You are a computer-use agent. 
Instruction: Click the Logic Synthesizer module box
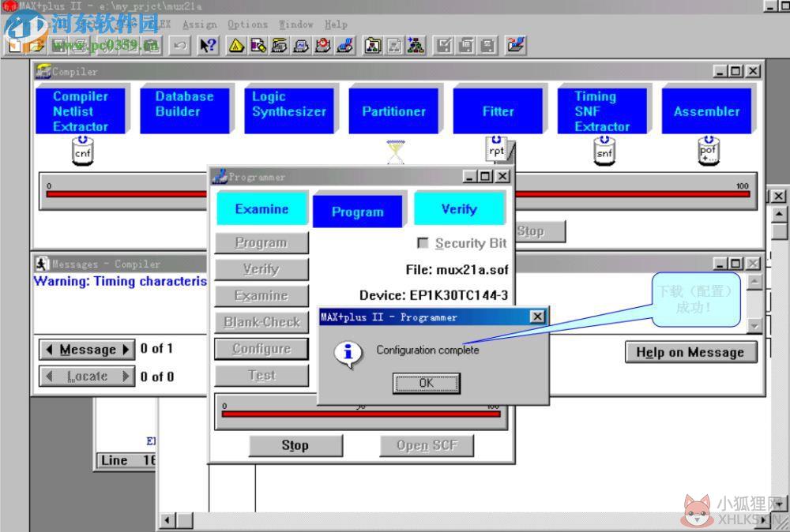tap(289, 111)
